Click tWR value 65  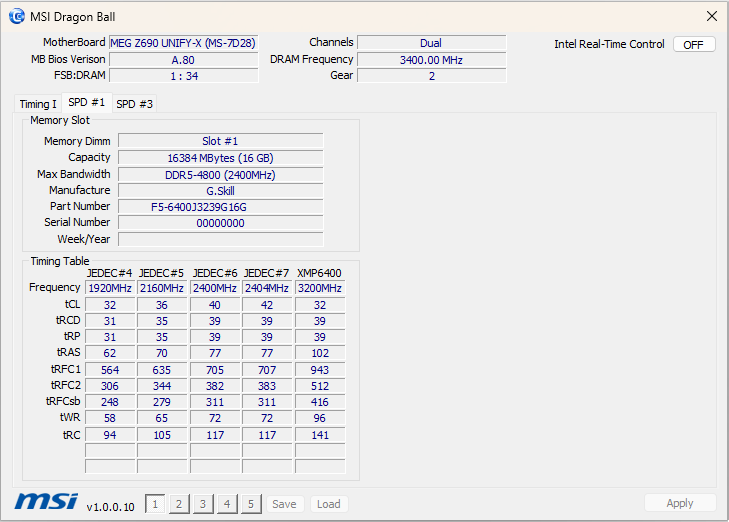pos(162,418)
